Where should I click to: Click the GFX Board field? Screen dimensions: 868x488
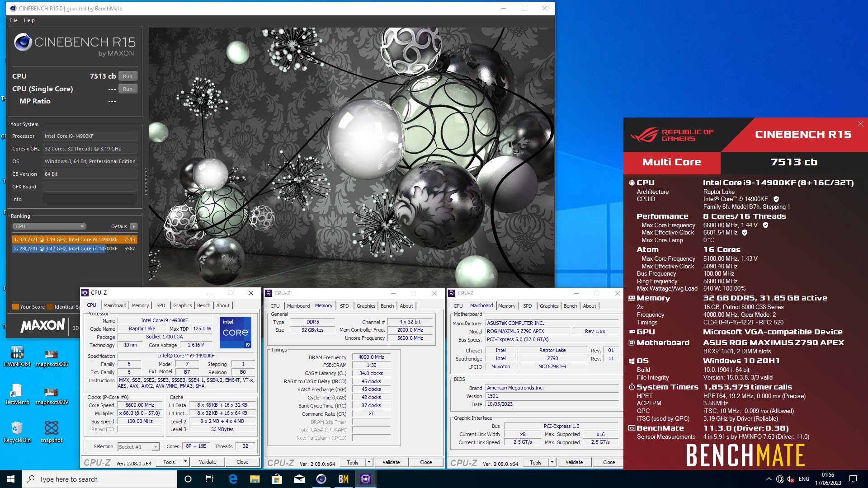pos(90,187)
